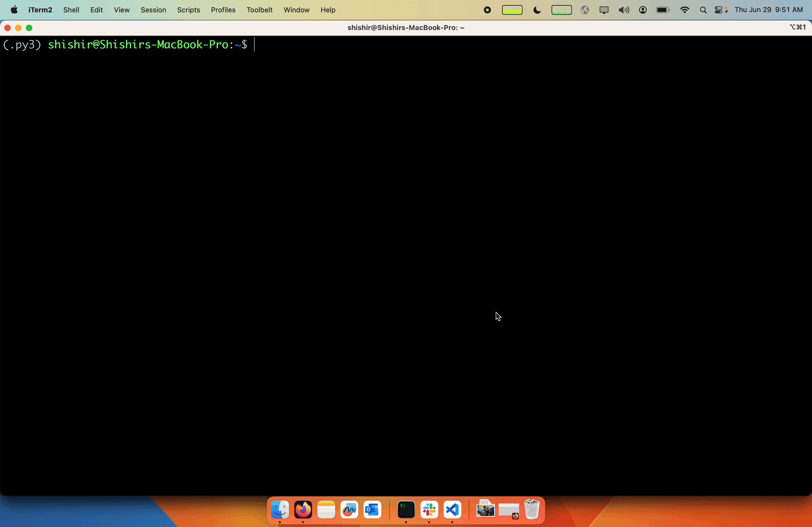The image size is (812, 527).
Task: Open Control Center from the menu bar
Action: [721, 10]
